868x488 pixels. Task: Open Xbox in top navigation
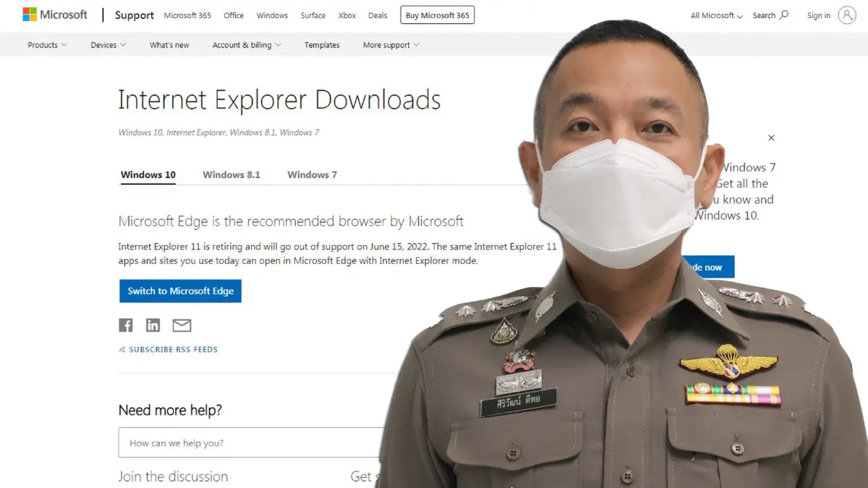click(347, 15)
